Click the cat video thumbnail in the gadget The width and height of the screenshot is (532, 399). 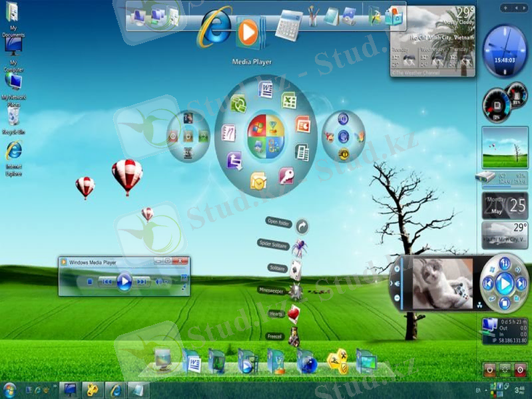(442, 283)
